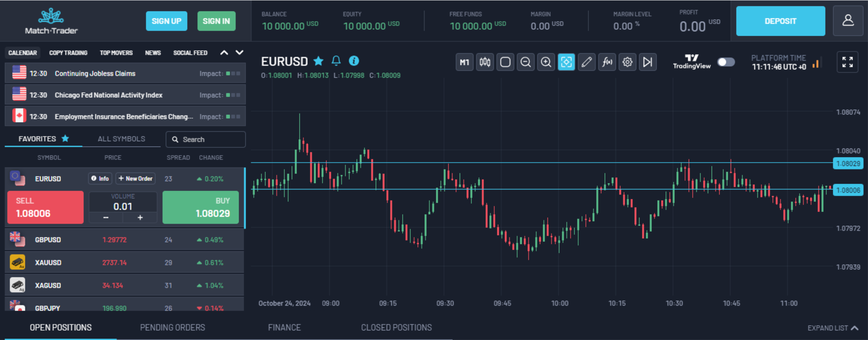
Task: Toggle the TradingView chart switch
Action: (x=726, y=62)
